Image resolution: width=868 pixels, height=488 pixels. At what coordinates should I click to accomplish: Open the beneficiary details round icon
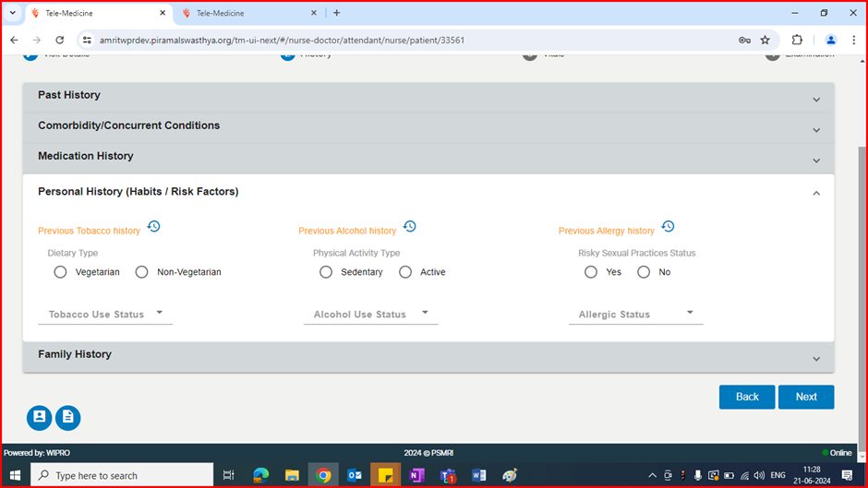(40, 417)
